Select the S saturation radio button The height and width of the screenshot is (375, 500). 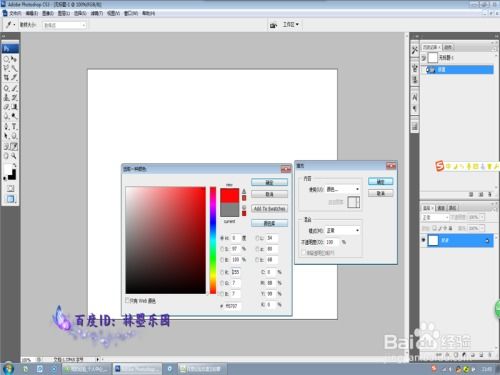[x=222, y=249]
